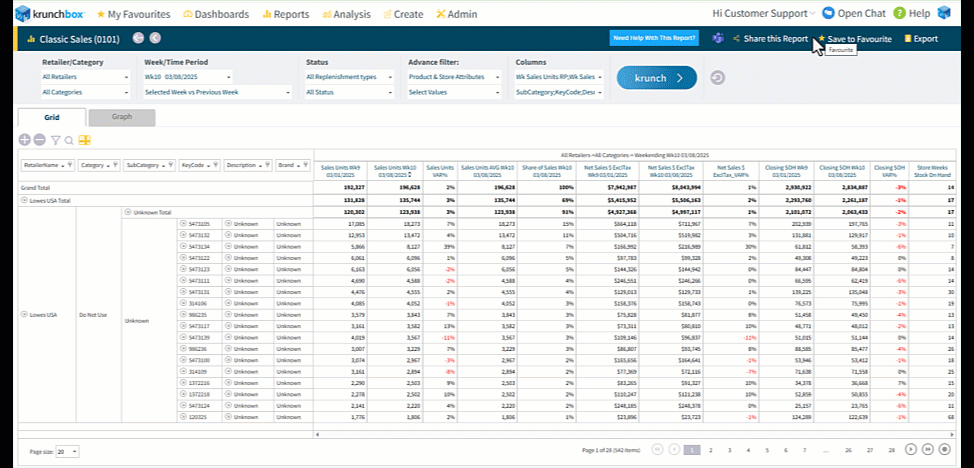Click the green Help icon
Image resolution: width=974 pixels, height=468 pixels.
coord(899,13)
